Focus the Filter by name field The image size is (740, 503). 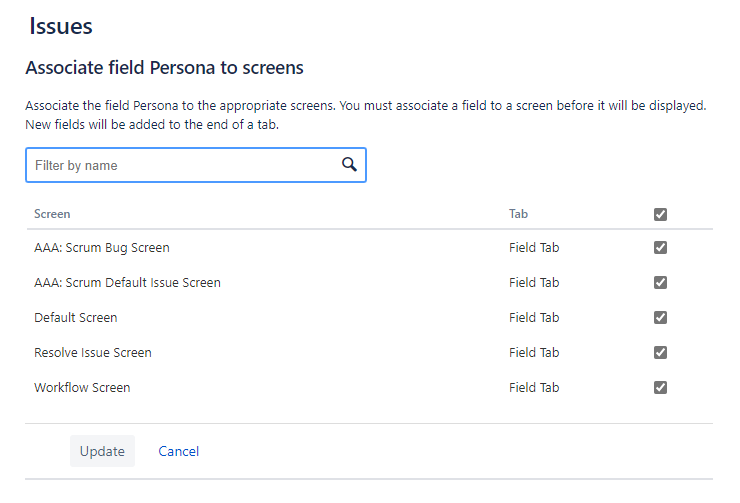(x=196, y=165)
